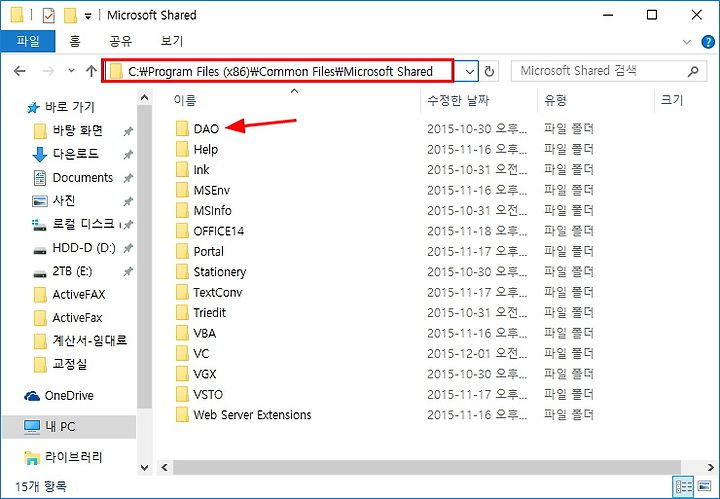Expand the ribbon with chevron

[x=687, y=42]
